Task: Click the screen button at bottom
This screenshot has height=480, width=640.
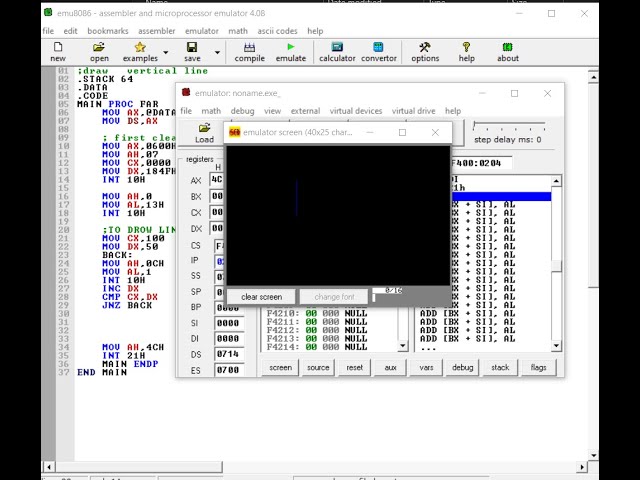Action: coord(280,367)
